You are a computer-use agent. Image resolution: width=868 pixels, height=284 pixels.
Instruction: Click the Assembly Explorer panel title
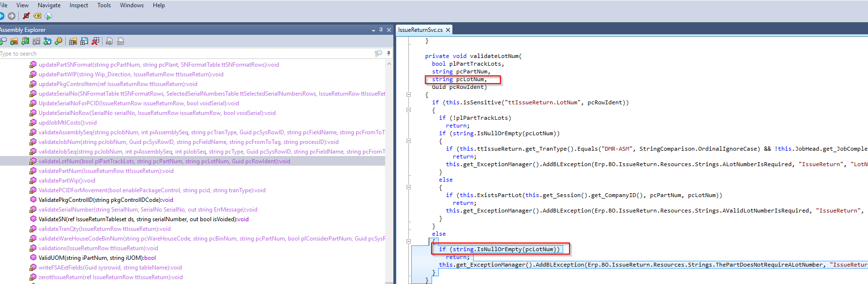[22, 30]
